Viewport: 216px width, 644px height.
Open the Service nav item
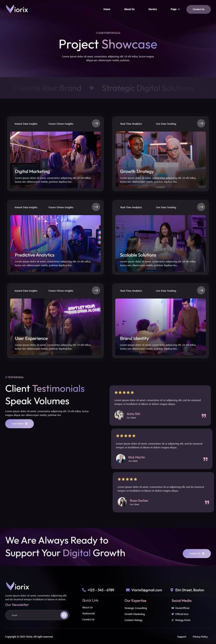click(x=153, y=9)
